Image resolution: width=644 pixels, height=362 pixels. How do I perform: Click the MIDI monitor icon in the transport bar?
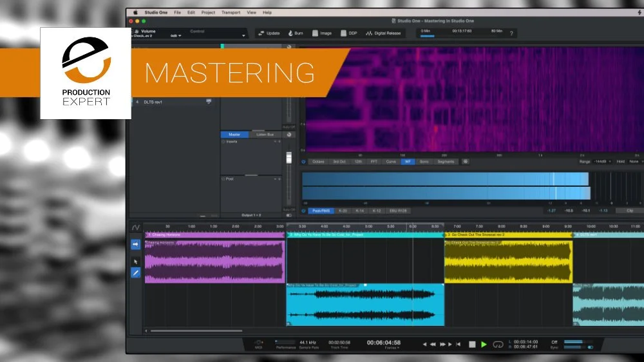[258, 342]
